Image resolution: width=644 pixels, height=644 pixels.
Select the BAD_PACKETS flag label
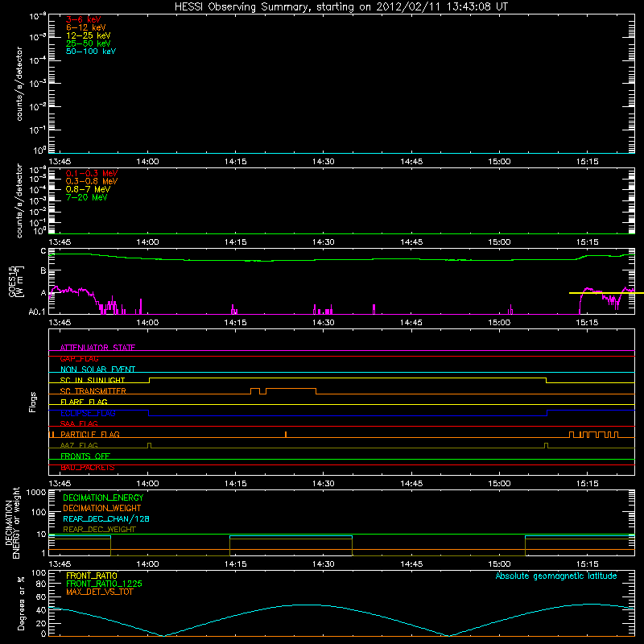88,467
